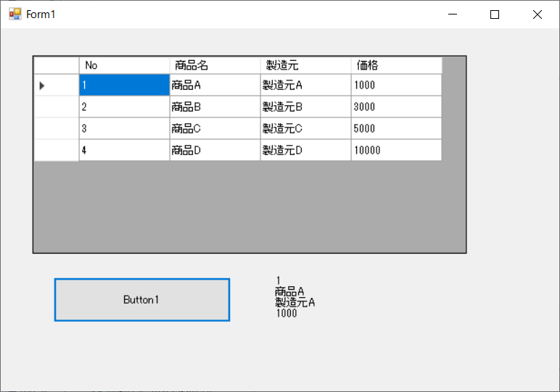Select the 製造元D cell
Image resolution: width=560 pixels, height=392 pixels.
[x=305, y=150]
